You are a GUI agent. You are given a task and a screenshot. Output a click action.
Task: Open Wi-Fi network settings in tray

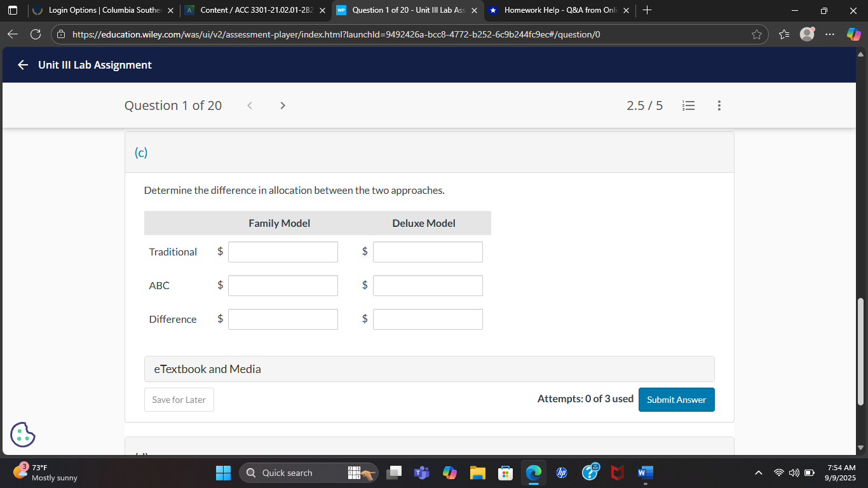click(x=779, y=473)
